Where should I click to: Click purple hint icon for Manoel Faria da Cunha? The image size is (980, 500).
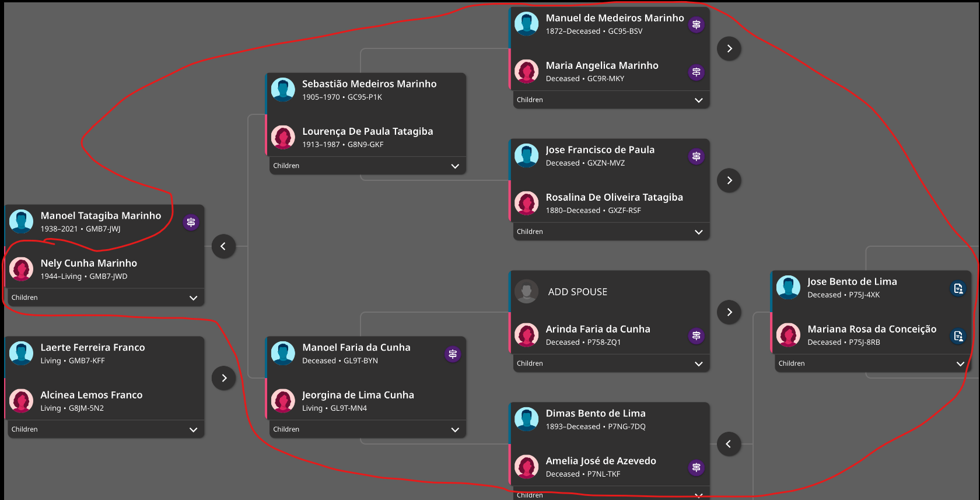click(x=453, y=354)
